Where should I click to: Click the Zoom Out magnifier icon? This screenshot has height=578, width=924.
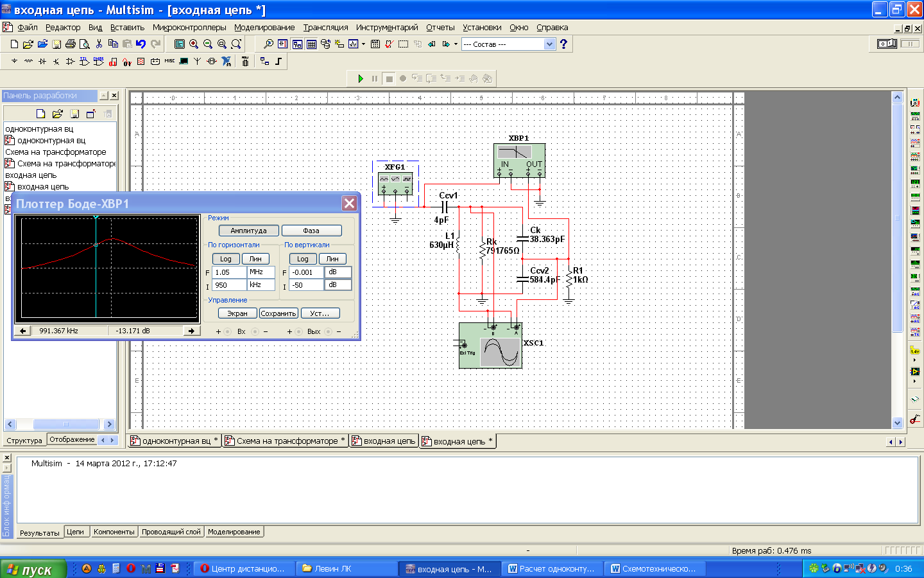(208, 44)
